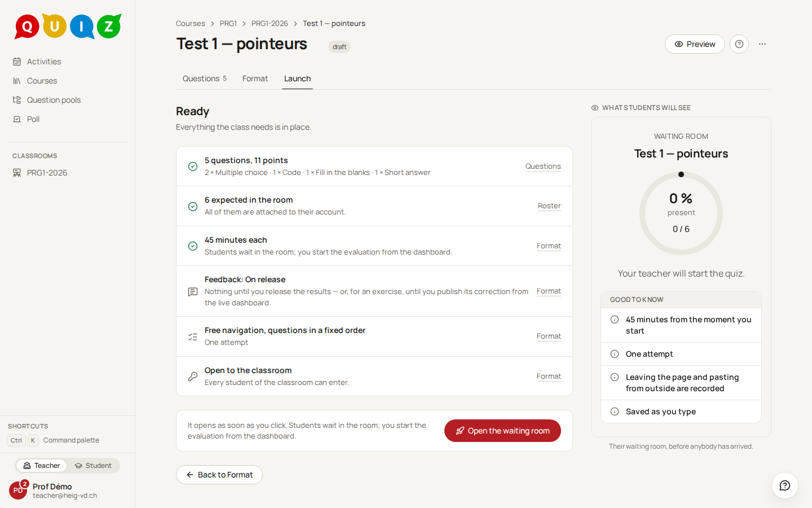Click info icon beside One attempt

(615, 354)
